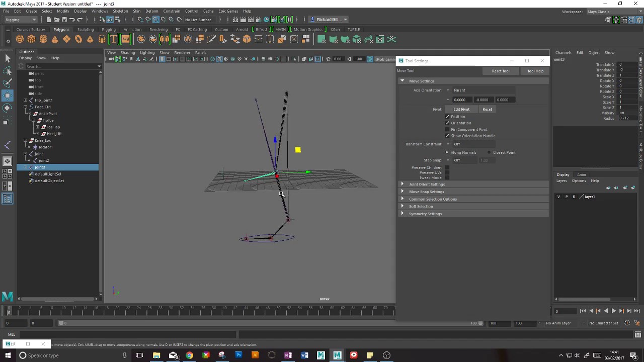Click the yellow square manipulator in viewport
Image resolution: width=644 pixels, height=362 pixels.
tap(297, 150)
